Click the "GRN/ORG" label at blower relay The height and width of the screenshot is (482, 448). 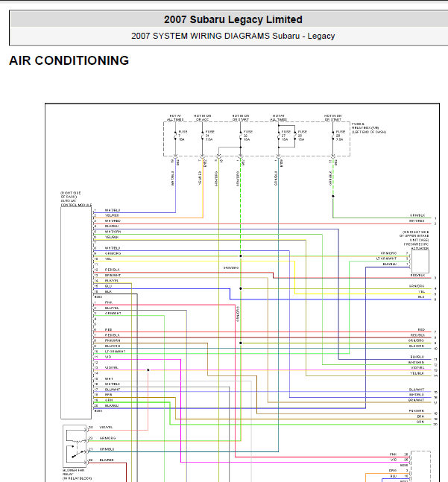click(107, 438)
